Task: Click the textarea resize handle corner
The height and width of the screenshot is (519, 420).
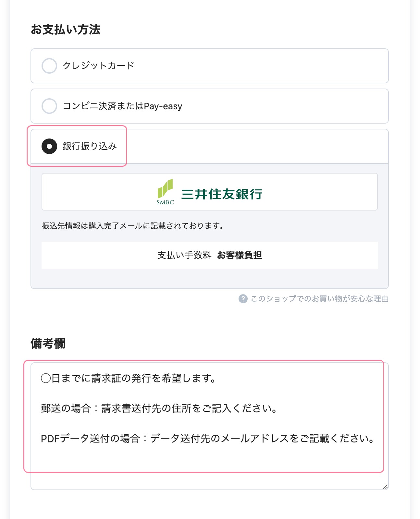Action: [x=385, y=487]
